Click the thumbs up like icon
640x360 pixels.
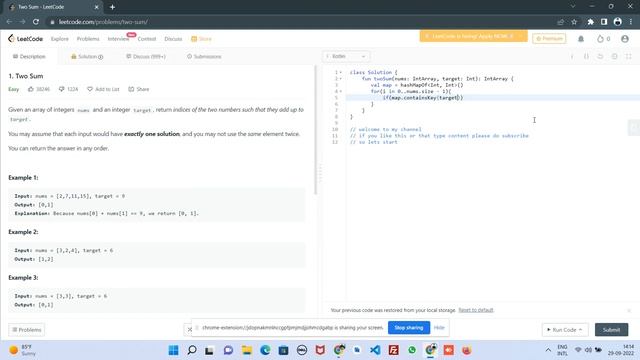(x=31, y=89)
